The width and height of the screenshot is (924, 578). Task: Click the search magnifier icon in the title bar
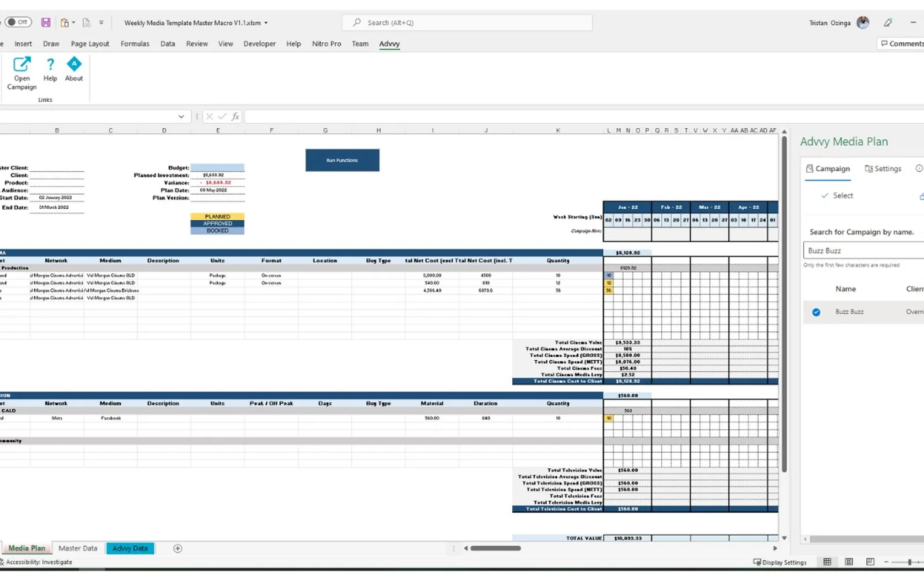pyautogui.click(x=357, y=23)
